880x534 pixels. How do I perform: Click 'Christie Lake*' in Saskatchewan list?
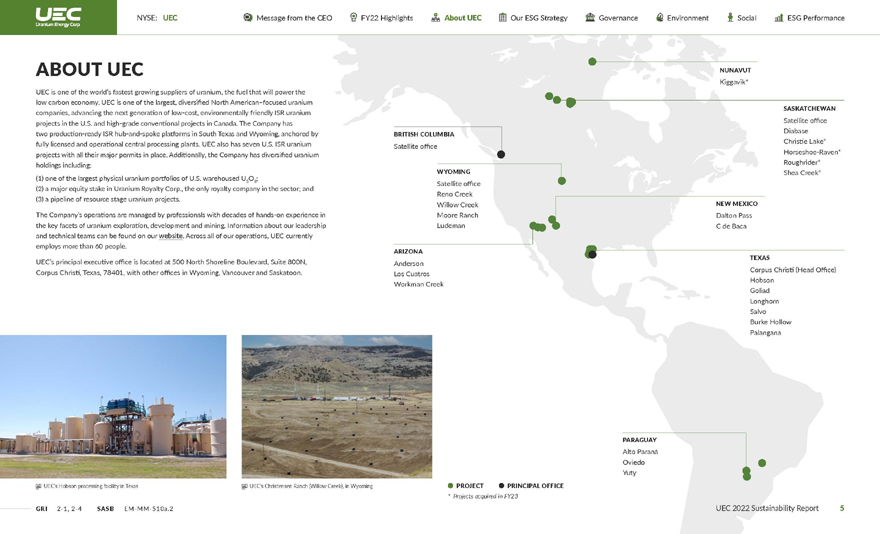pyautogui.click(x=805, y=142)
